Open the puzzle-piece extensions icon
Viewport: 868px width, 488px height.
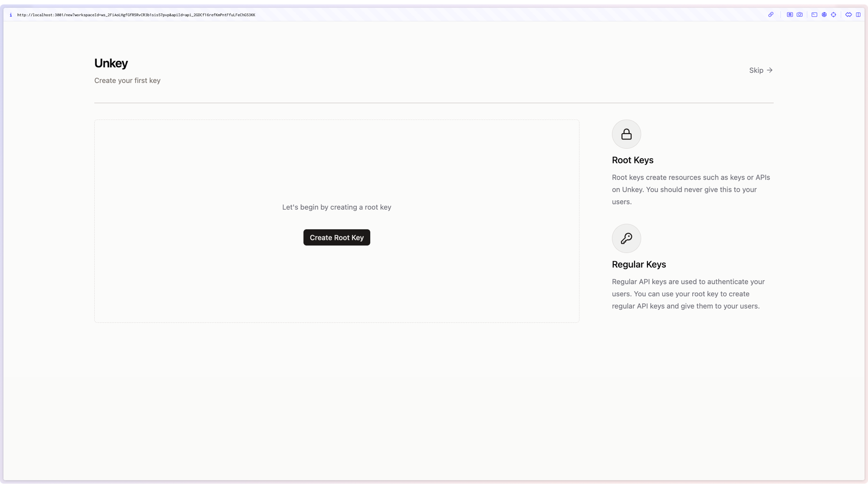(x=848, y=15)
